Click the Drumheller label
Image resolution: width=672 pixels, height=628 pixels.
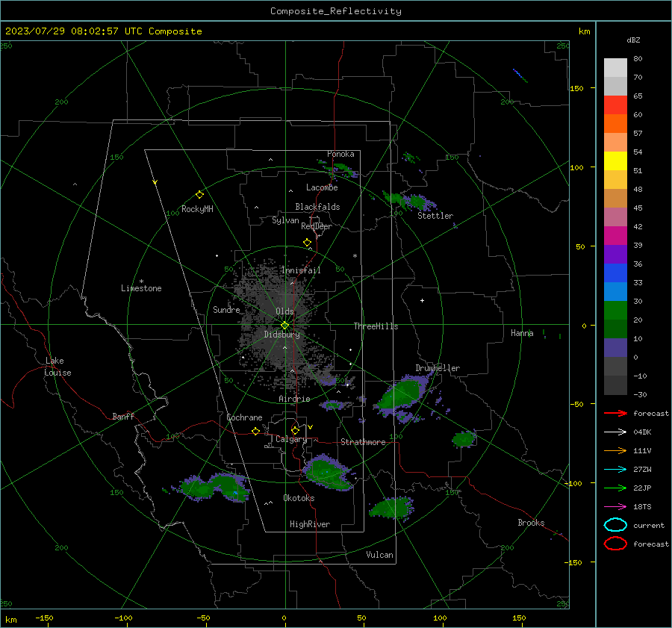[438, 368]
